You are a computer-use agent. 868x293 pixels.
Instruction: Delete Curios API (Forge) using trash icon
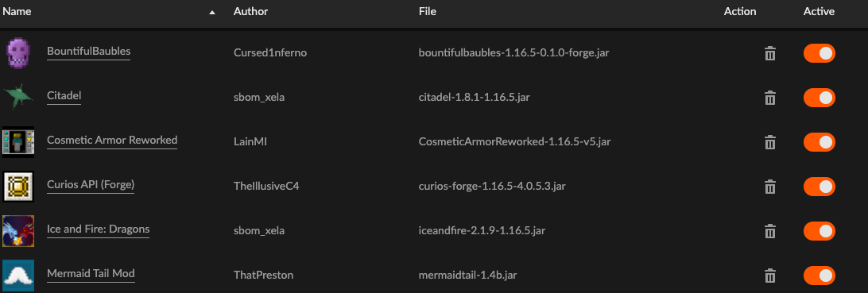pyautogui.click(x=769, y=187)
